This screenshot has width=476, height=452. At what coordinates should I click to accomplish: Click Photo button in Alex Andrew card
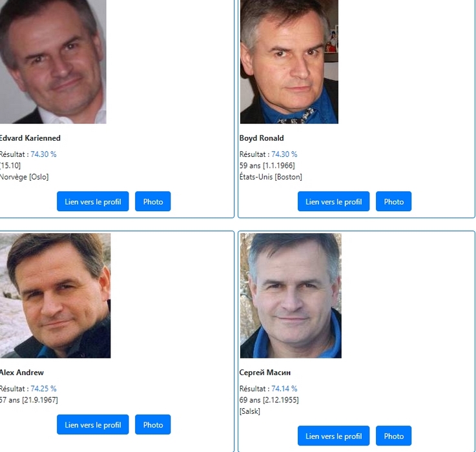click(x=152, y=424)
